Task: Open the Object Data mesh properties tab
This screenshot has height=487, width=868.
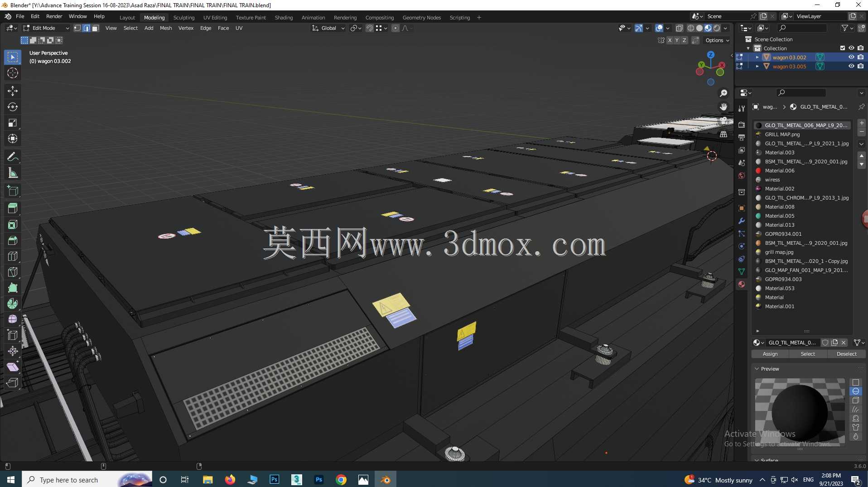Action: 742,272
